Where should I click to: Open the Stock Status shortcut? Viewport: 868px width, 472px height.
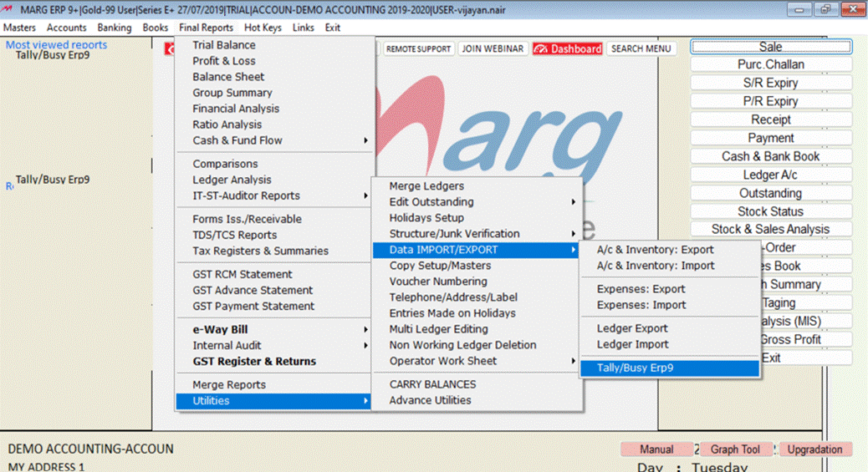pyautogui.click(x=770, y=211)
